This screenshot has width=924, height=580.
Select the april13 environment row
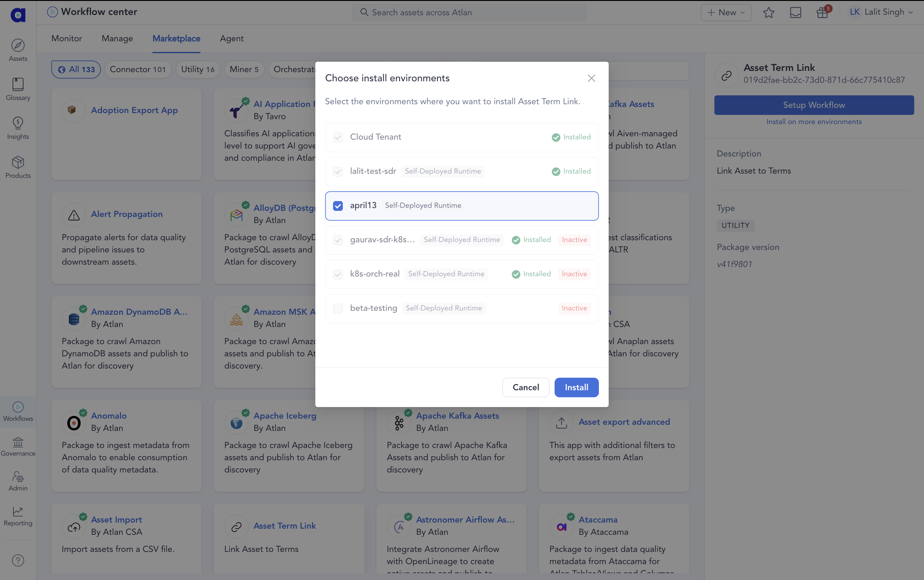[x=461, y=206]
